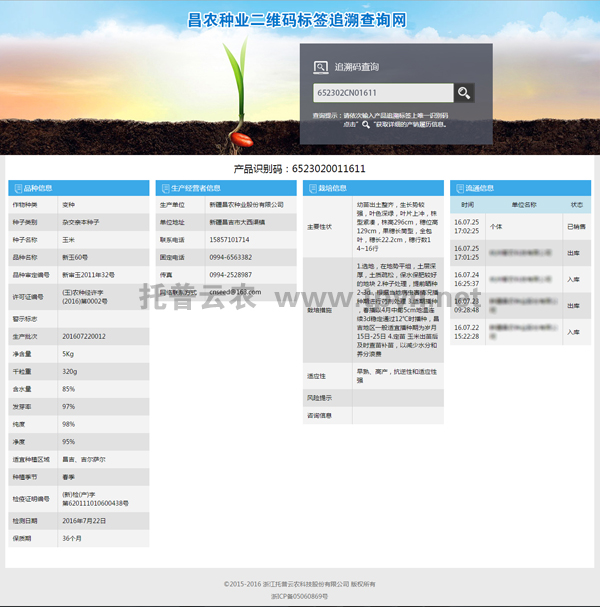
Task: Click the 浙江托普云农科技股份有限公司 copyright text
Action: (x=299, y=583)
